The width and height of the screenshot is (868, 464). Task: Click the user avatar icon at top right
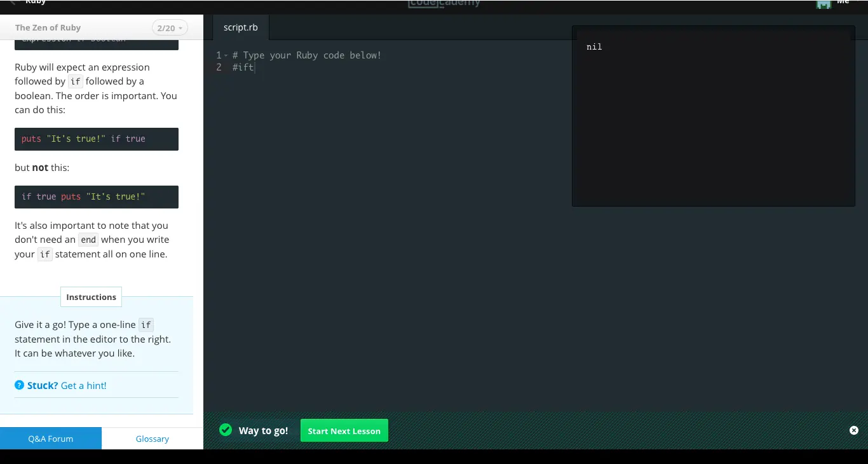click(x=824, y=4)
